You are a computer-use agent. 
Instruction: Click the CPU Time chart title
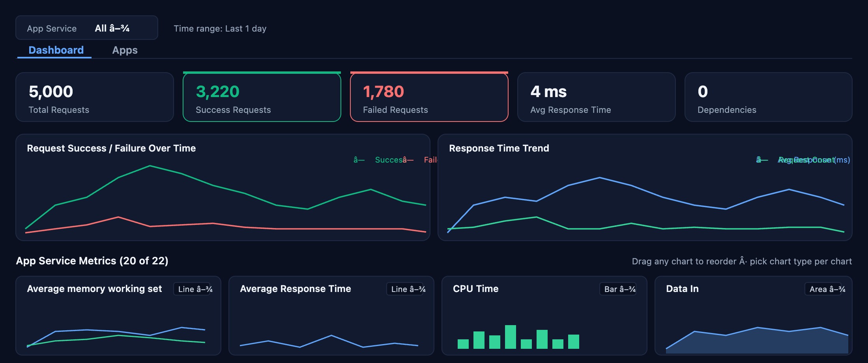(476, 289)
